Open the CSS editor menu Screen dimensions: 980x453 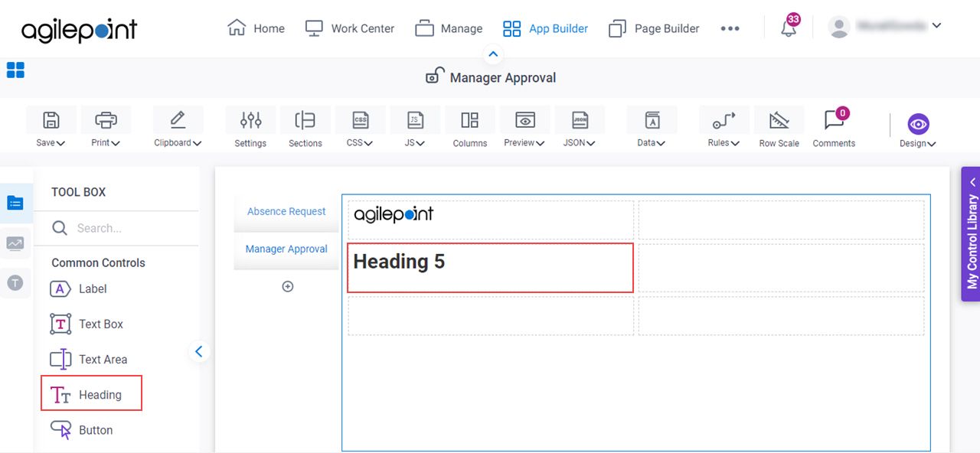pyautogui.click(x=360, y=127)
